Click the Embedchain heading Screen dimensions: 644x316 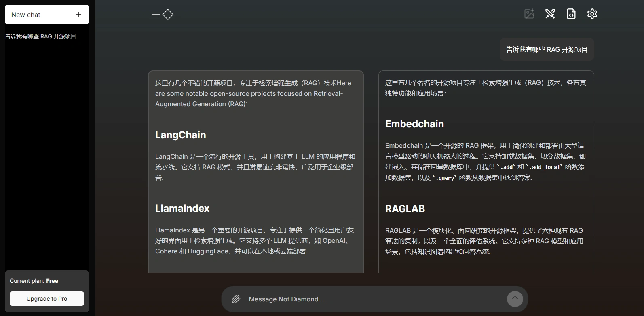click(x=414, y=124)
